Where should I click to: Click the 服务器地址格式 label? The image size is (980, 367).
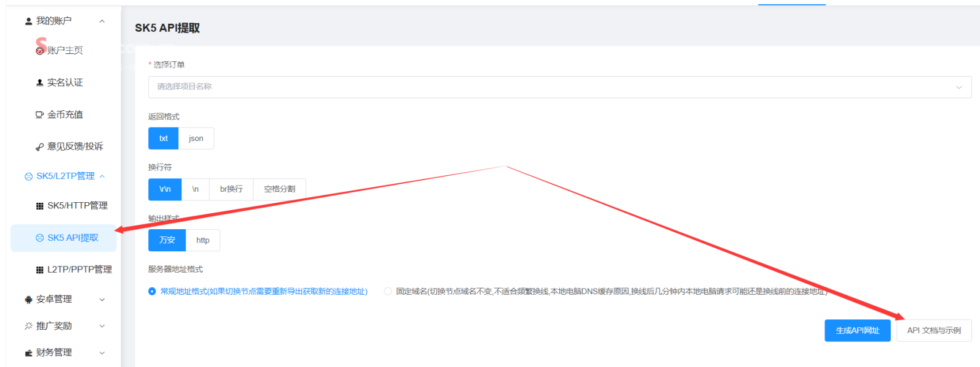pyautogui.click(x=175, y=270)
